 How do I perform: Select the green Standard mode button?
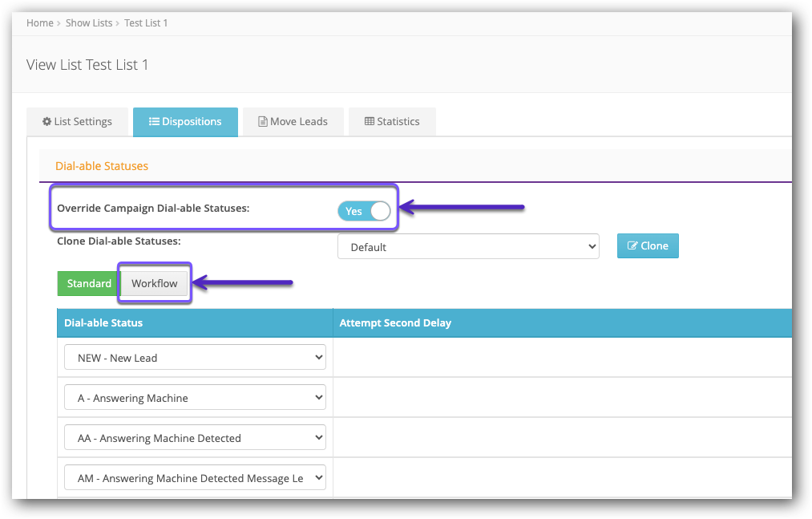89,283
